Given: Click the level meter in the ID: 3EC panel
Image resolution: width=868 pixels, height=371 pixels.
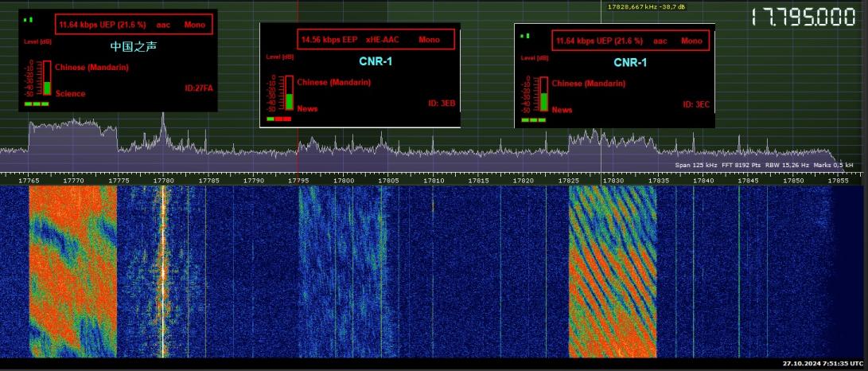Looking at the screenshot, I should (543, 94).
